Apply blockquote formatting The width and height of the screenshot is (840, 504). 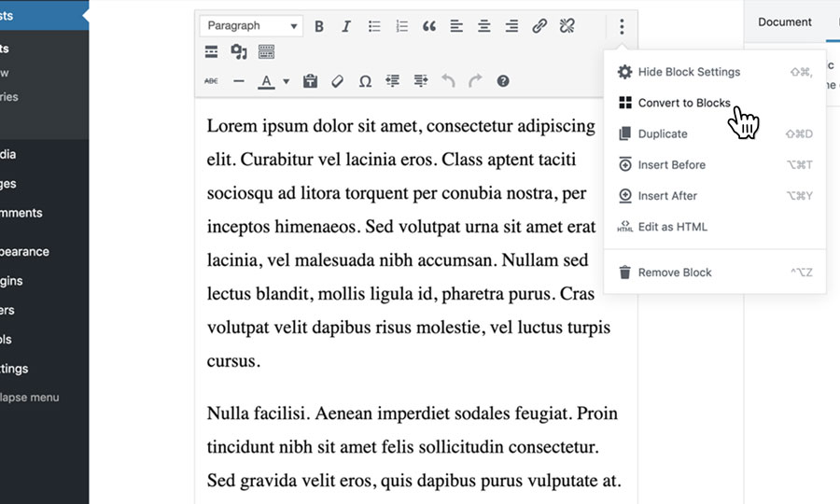pos(429,26)
